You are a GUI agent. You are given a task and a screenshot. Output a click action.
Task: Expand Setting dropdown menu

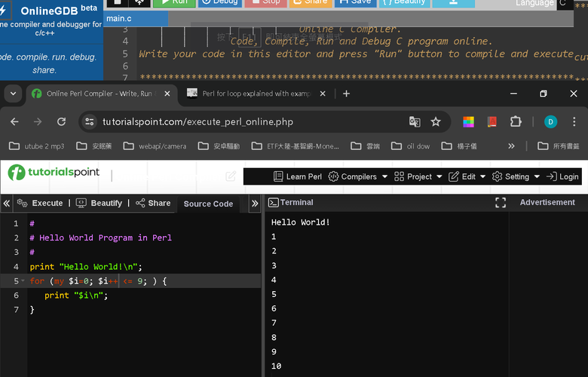pyautogui.click(x=516, y=176)
